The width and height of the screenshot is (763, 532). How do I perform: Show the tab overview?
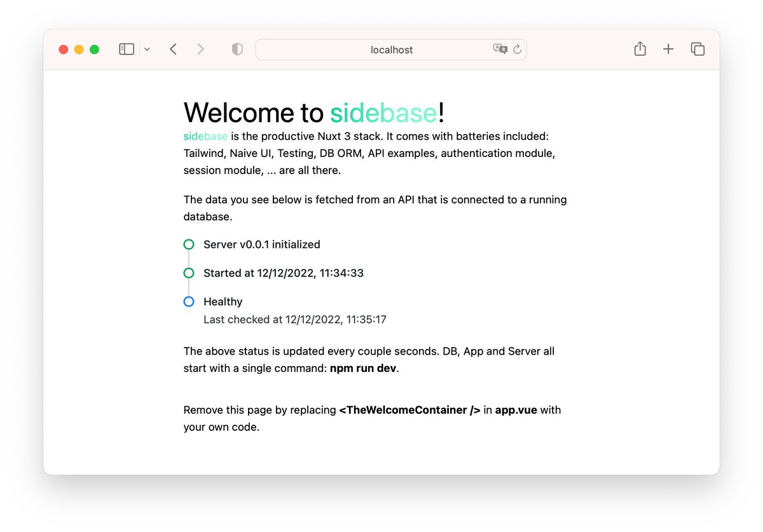click(698, 48)
